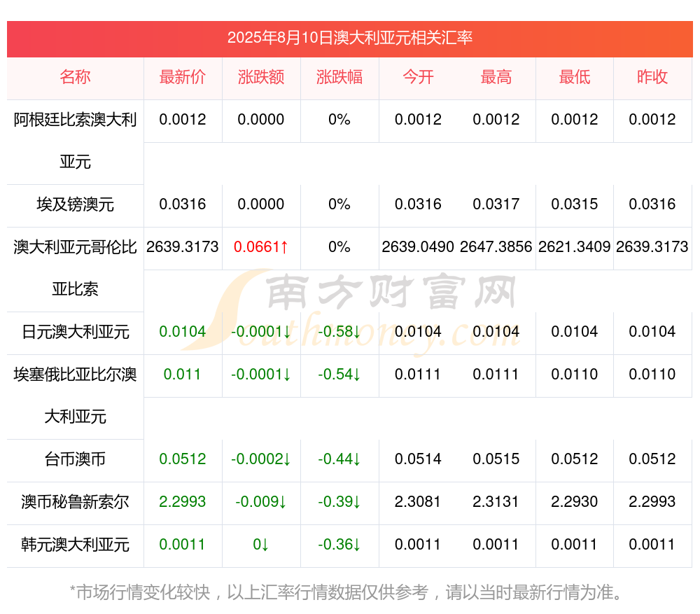Image resolution: width=700 pixels, height=614 pixels.
Task: Click the row name 韩元澳大利亚元
Action: [75, 545]
